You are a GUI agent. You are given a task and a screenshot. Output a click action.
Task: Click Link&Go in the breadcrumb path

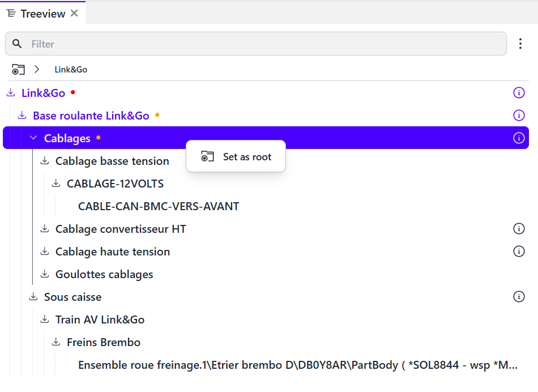pos(71,70)
